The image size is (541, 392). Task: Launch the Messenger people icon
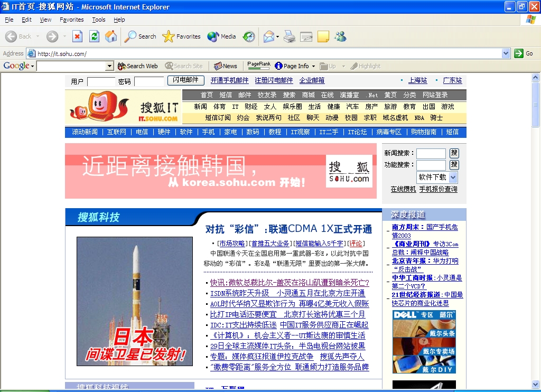[340, 36]
